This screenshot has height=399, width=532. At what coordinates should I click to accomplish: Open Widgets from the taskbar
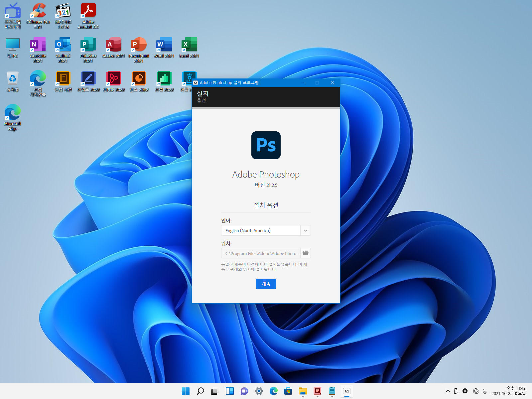point(230,391)
